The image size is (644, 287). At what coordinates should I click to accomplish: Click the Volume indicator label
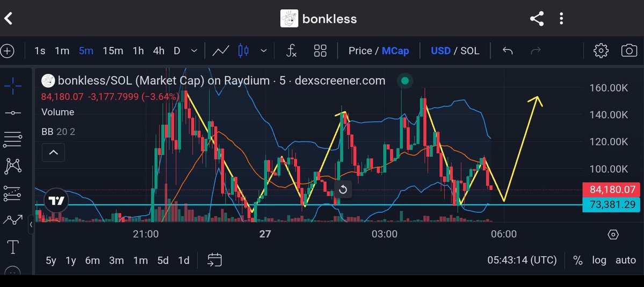pyautogui.click(x=57, y=112)
